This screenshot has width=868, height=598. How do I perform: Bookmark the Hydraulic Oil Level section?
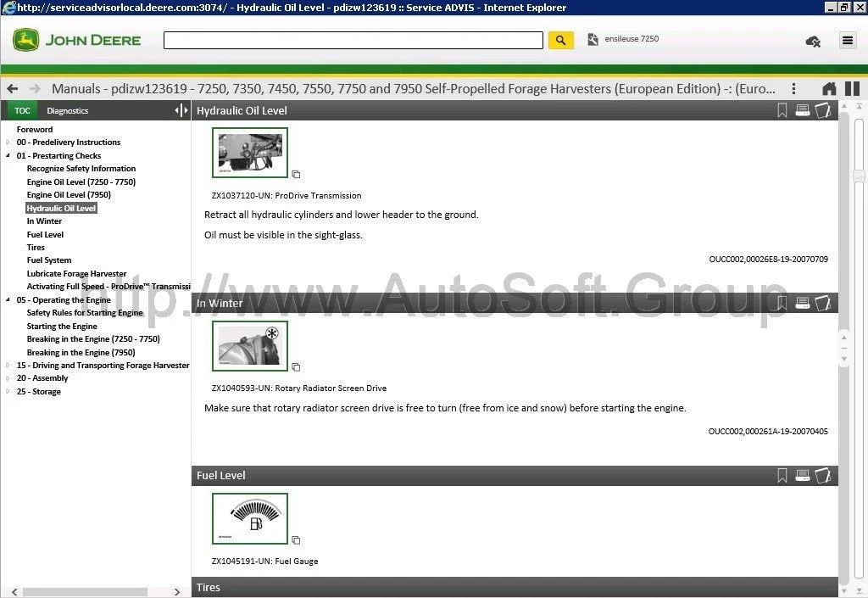point(782,110)
